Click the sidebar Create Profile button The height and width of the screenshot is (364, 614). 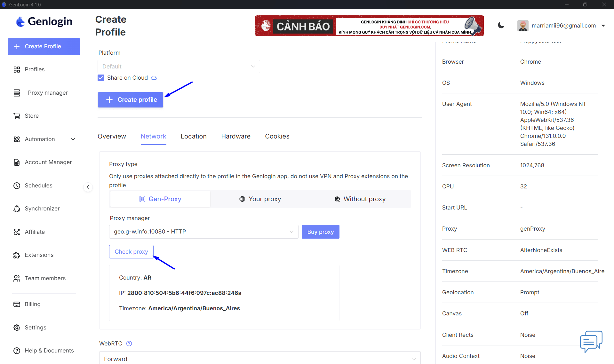point(44,46)
